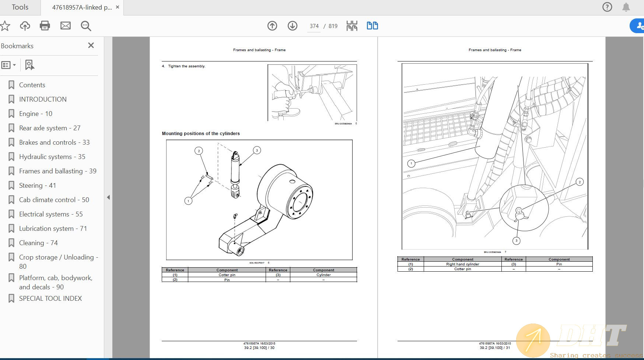Image resolution: width=644 pixels, height=360 pixels.
Task: Click the right hand cylinder illustration
Action: pyautogui.click(x=495, y=156)
